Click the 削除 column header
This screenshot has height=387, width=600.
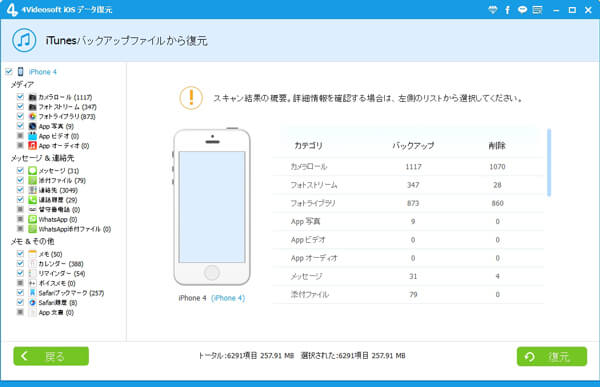click(x=497, y=146)
